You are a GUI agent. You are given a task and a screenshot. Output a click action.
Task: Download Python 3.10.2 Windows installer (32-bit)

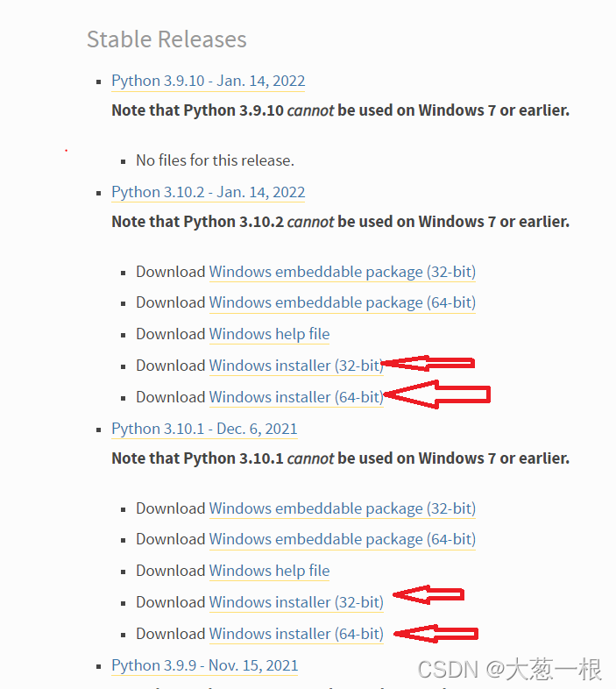point(296,366)
